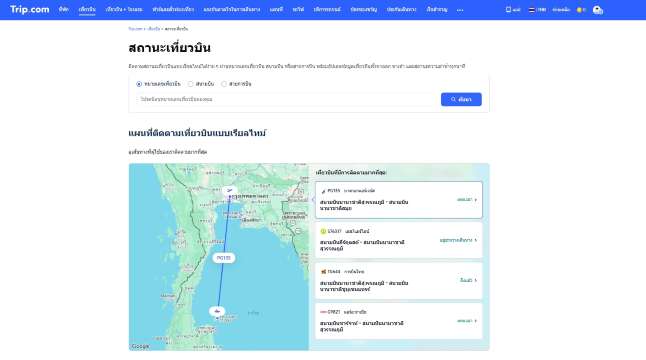Image resolution: width=646 pixels, height=360 pixels.
Task: Open the ที่พัก hotels menu item
Action: (63, 9)
